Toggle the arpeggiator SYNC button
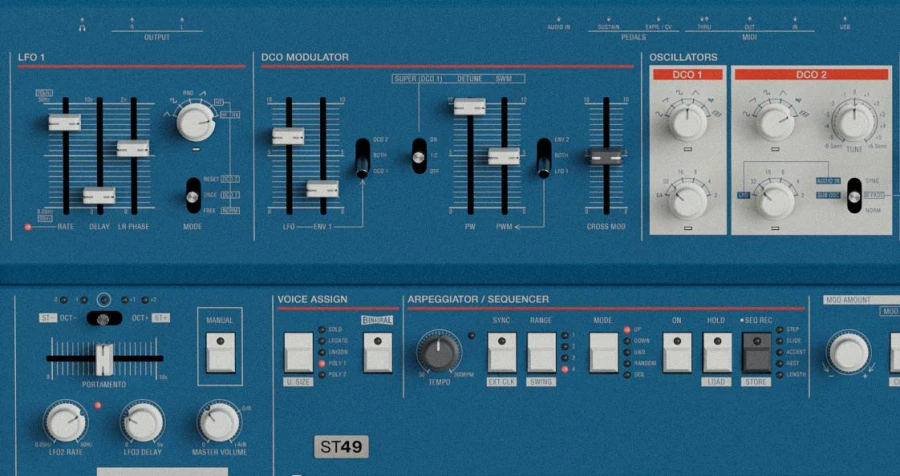 coord(502,353)
